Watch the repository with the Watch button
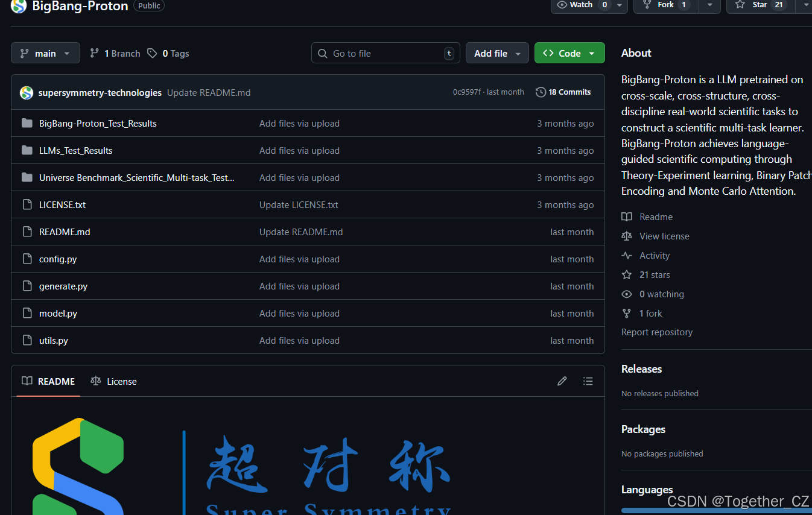This screenshot has height=515, width=812. 582,5
